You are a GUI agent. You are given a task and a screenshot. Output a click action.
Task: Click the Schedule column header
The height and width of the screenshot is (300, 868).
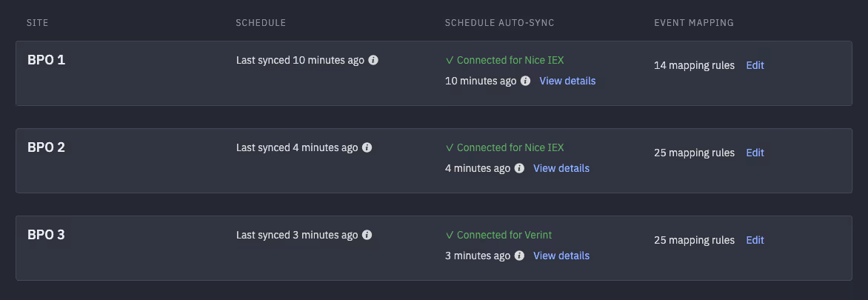coord(261,23)
